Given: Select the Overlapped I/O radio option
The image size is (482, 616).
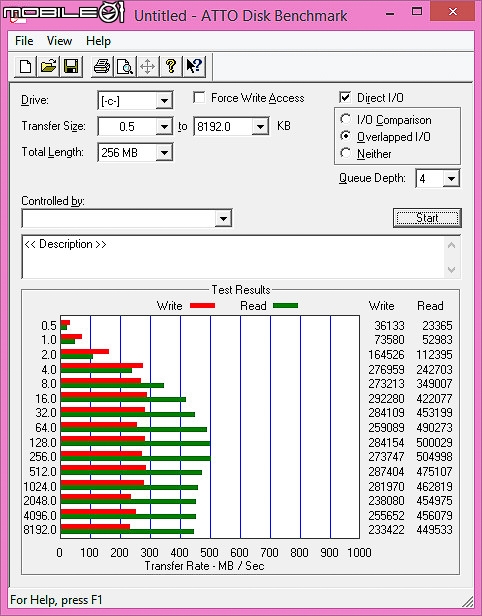Looking at the screenshot, I should point(345,136).
